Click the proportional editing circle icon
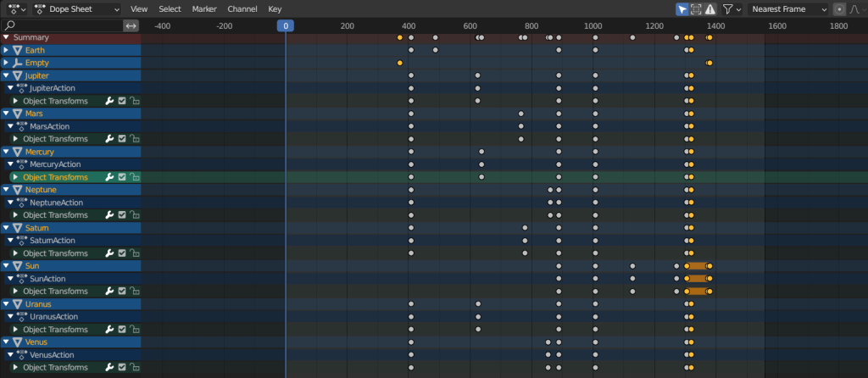 click(839, 8)
